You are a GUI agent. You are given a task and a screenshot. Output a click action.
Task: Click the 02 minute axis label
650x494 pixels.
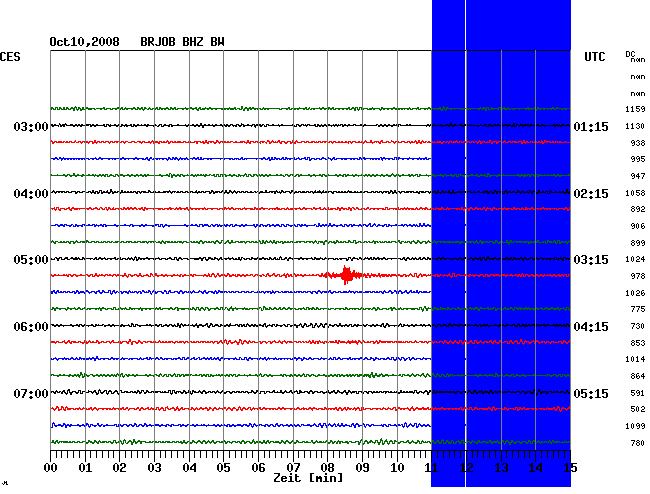(119, 468)
